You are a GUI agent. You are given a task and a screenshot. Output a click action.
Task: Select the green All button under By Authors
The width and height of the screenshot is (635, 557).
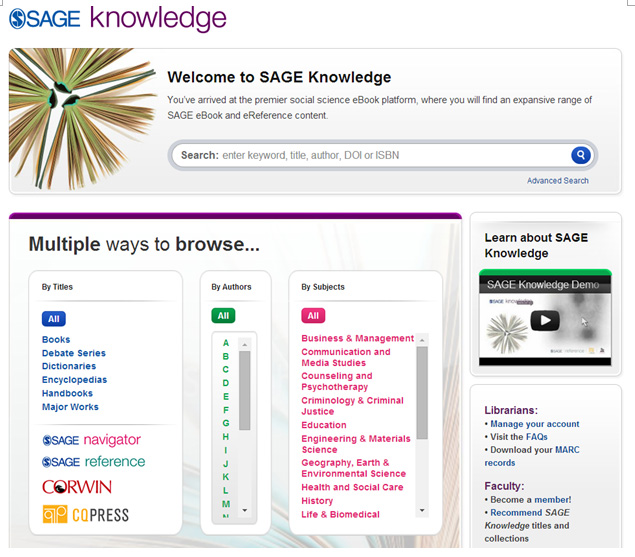coord(223,316)
